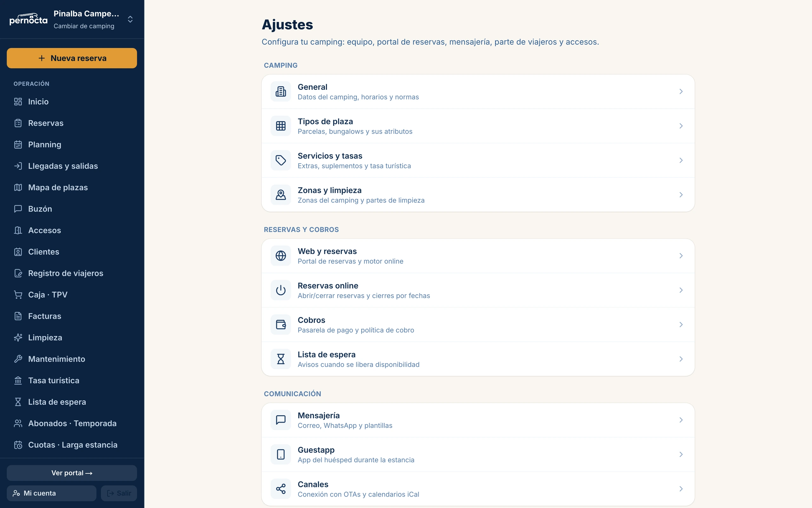Screen dimensions: 812x508
Task: Expand the Mensajería row chevron
Action: [x=681, y=420]
